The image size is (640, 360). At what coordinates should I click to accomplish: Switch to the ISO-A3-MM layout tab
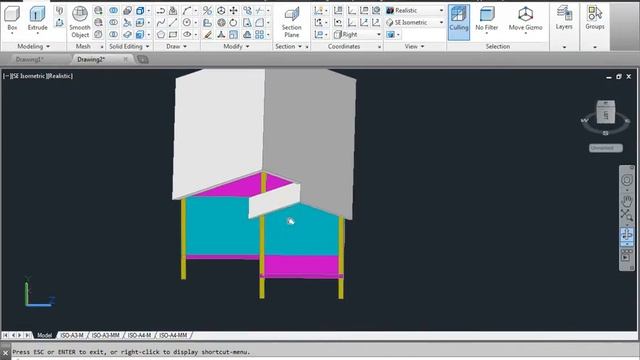click(105, 335)
